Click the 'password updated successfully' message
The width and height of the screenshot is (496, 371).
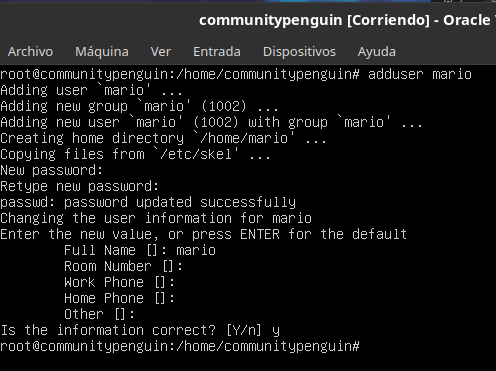(180, 202)
